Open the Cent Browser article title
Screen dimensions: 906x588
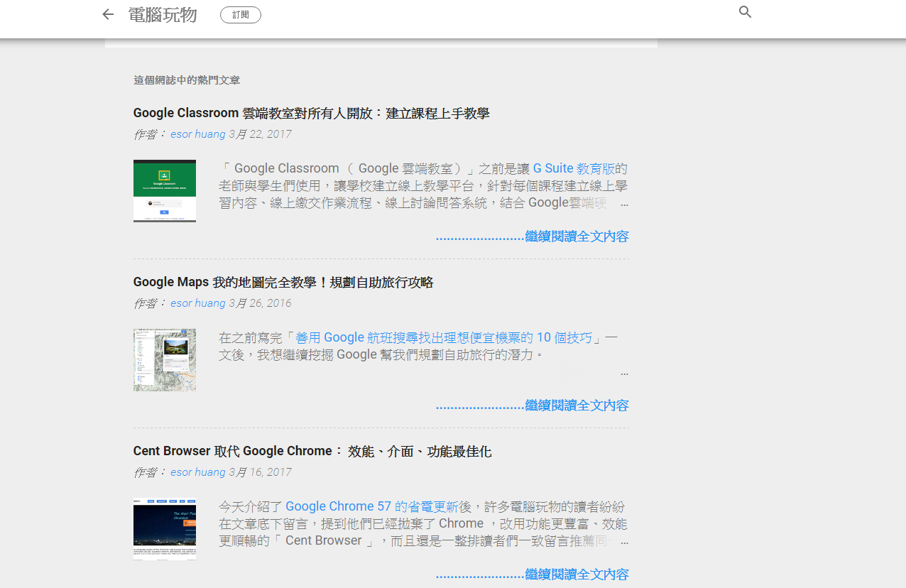(312, 451)
